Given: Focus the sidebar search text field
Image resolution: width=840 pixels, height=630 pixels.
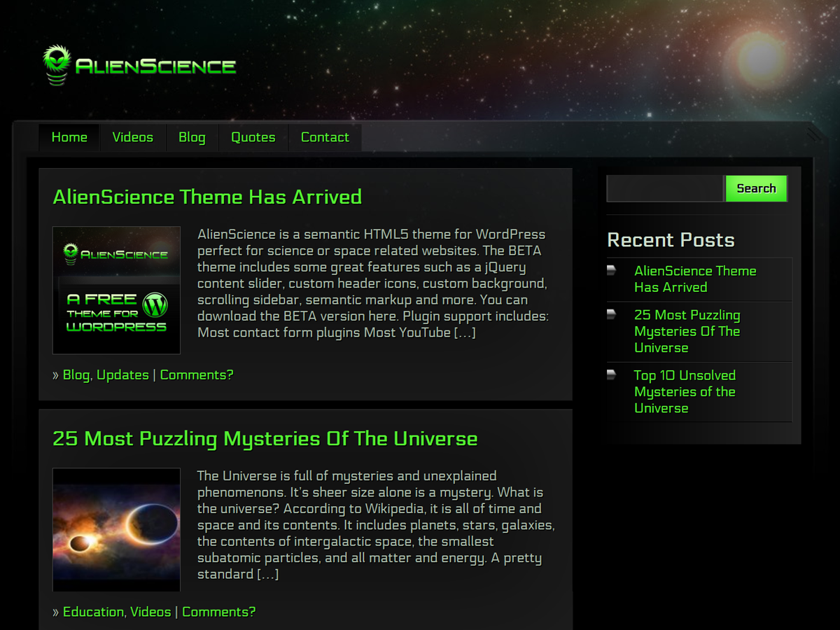Looking at the screenshot, I should coord(664,189).
